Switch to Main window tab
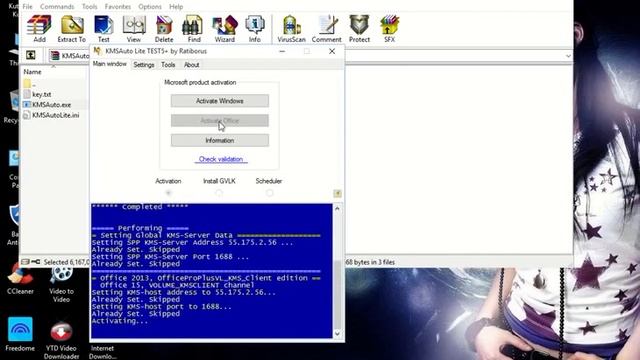Screen dimensions: 640x360 click(x=109, y=64)
